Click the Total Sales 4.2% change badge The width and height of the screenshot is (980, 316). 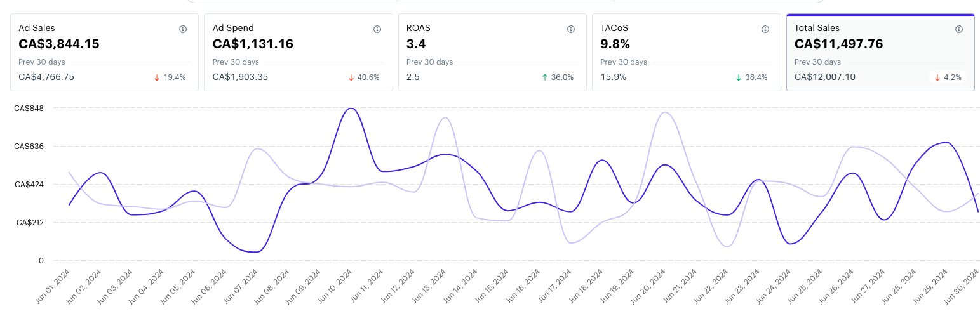pyautogui.click(x=948, y=77)
